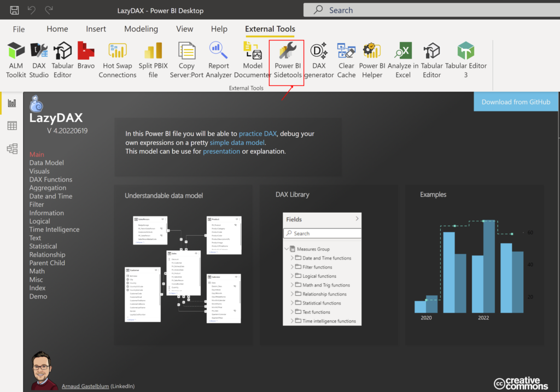Switch to the Modeling ribbon tab
The width and height of the screenshot is (560, 392).
coord(141,29)
